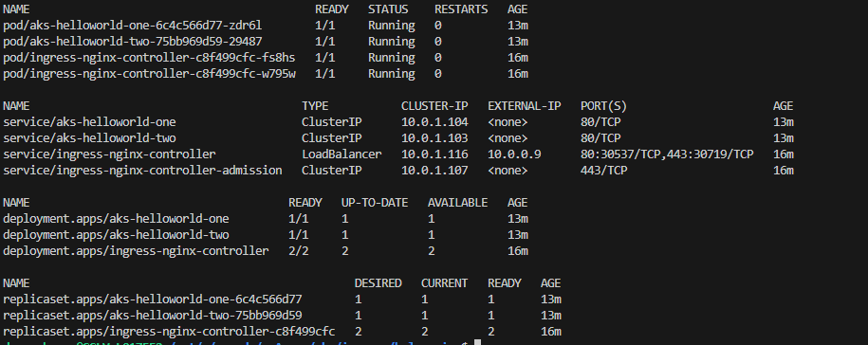The height and width of the screenshot is (345, 868).
Task: Click cluster IP 10.0.1.116
Action: coord(434,154)
